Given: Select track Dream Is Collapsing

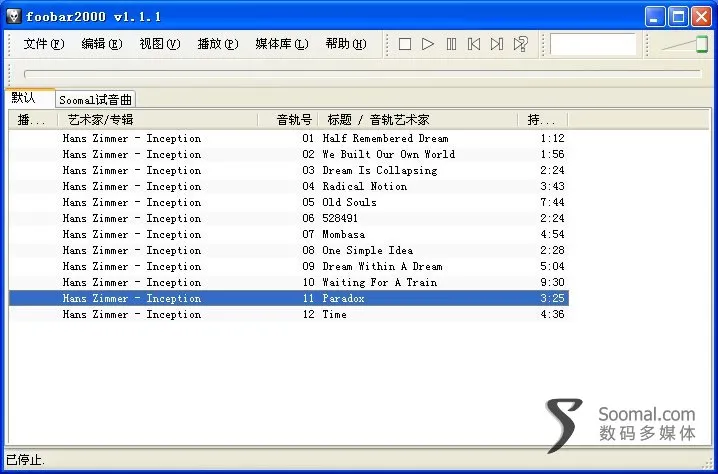Looking at the screenshot, I should [x=289, y=170].
